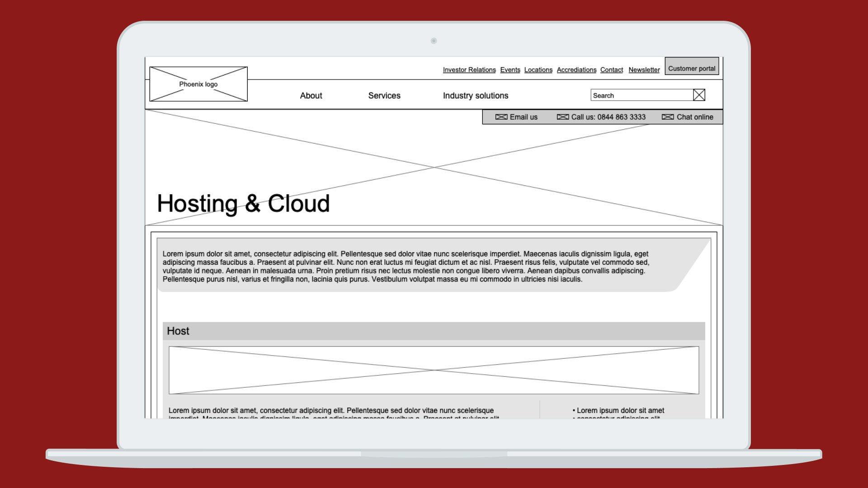This screenshot has width=868, height=488.
Task: Click the icon beside Chat online
Action: pos(667,117)
